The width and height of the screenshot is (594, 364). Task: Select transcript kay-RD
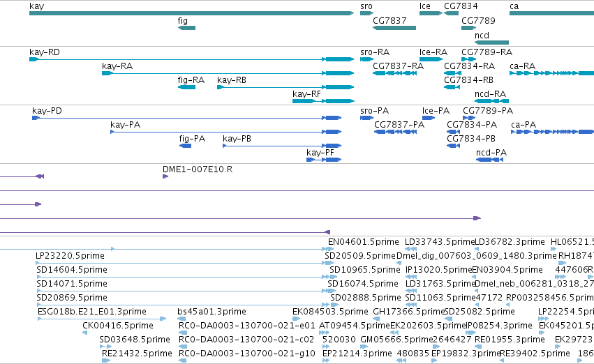coord(192,59)
